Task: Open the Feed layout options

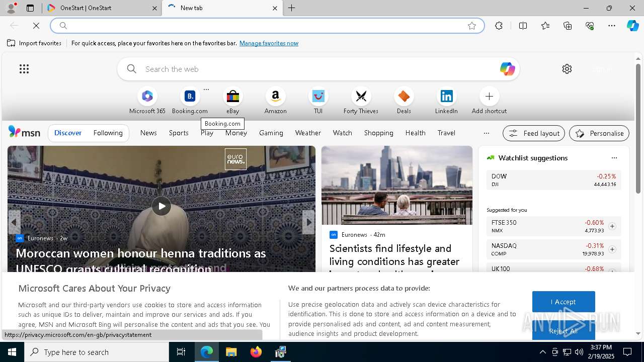Action: [534, 133]
